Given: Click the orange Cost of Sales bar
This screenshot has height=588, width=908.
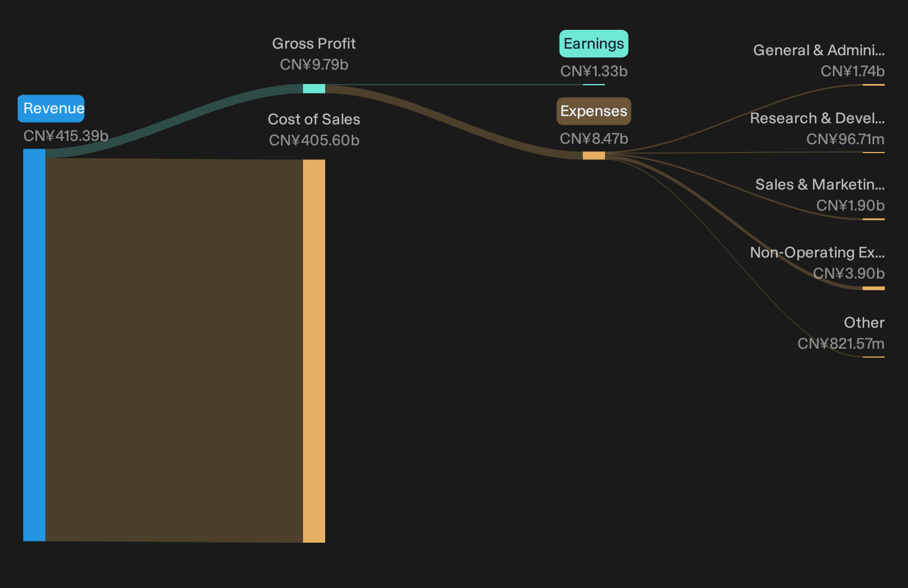Looking at the screenshot, I should click(314, 351).
